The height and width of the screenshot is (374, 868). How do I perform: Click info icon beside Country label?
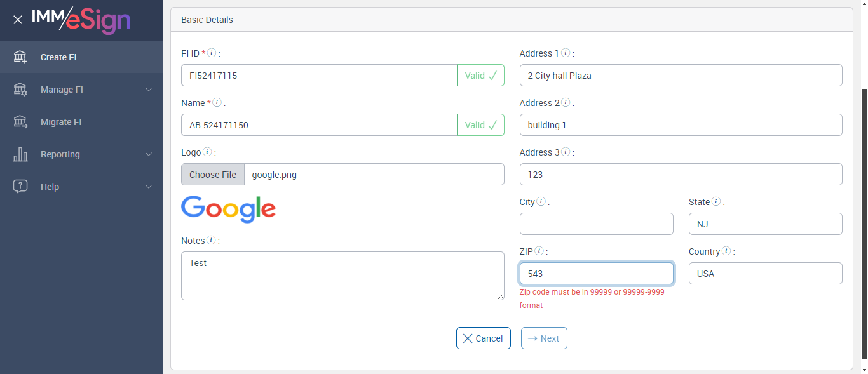point(726,251)
